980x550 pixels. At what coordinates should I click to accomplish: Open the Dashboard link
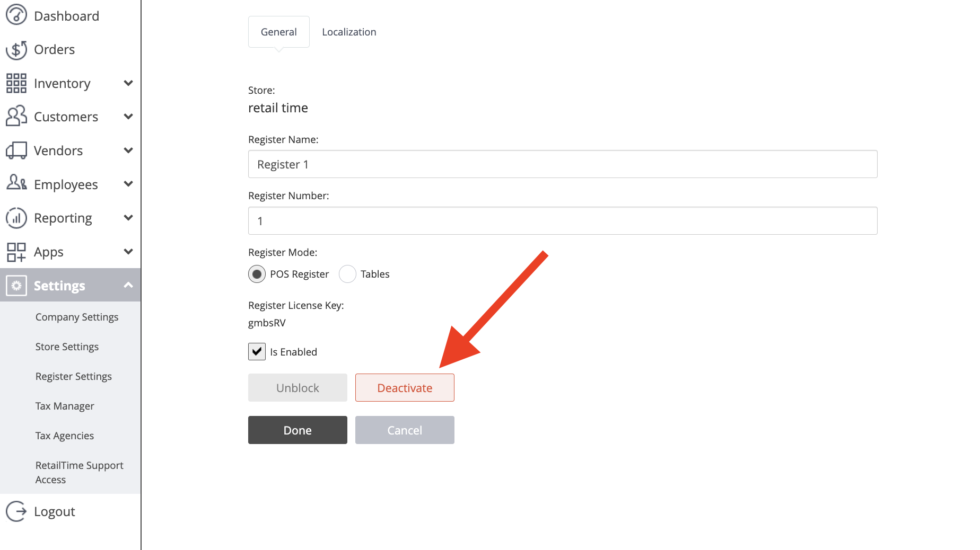(x=66, y=16)
